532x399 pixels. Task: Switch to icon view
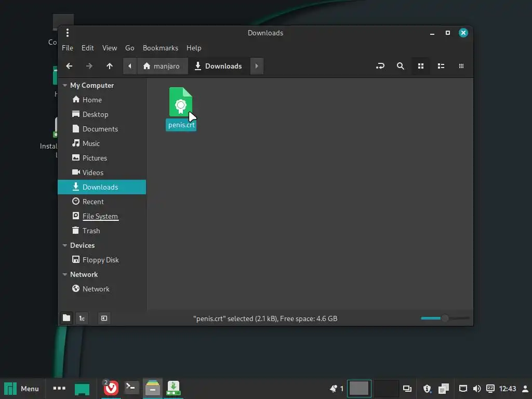click(x=421, y=66)
